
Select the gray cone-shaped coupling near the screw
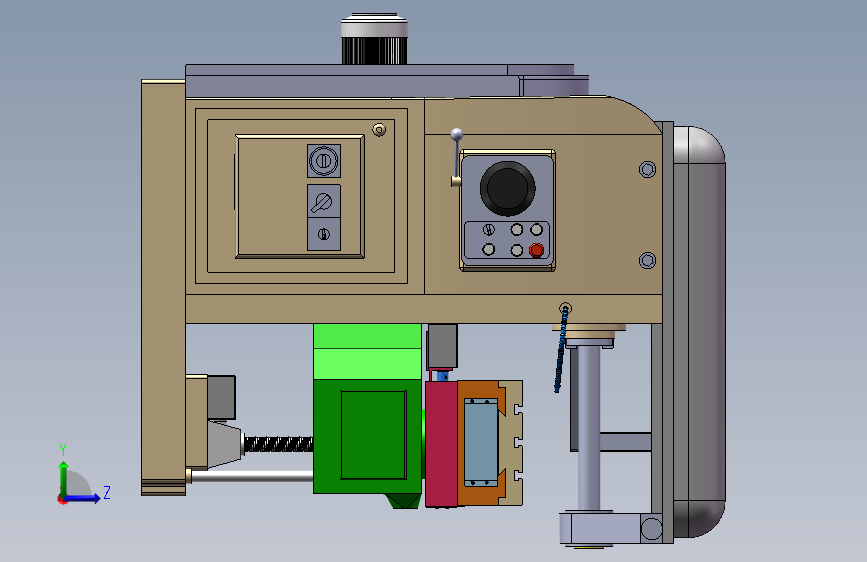click(225, 444)
